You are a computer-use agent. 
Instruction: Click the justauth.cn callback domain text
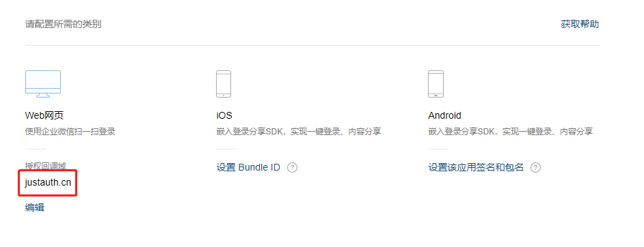[48, 183]
